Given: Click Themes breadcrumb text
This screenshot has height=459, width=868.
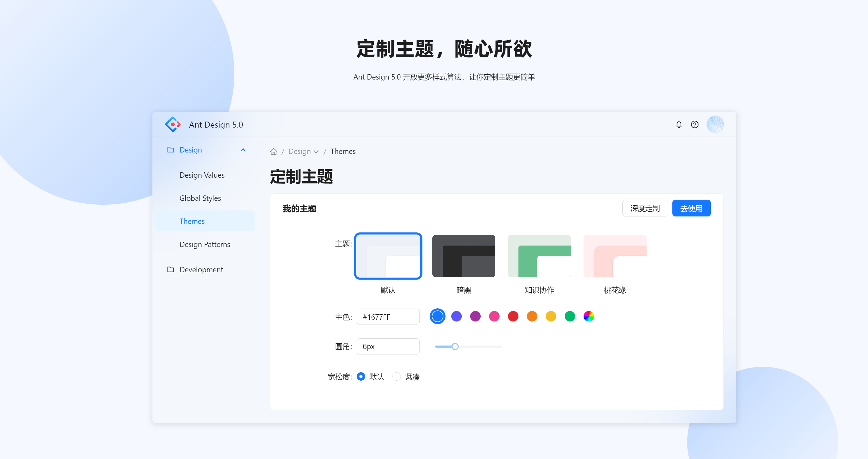Looking at the screenshot, I should [x=343, y=151].
